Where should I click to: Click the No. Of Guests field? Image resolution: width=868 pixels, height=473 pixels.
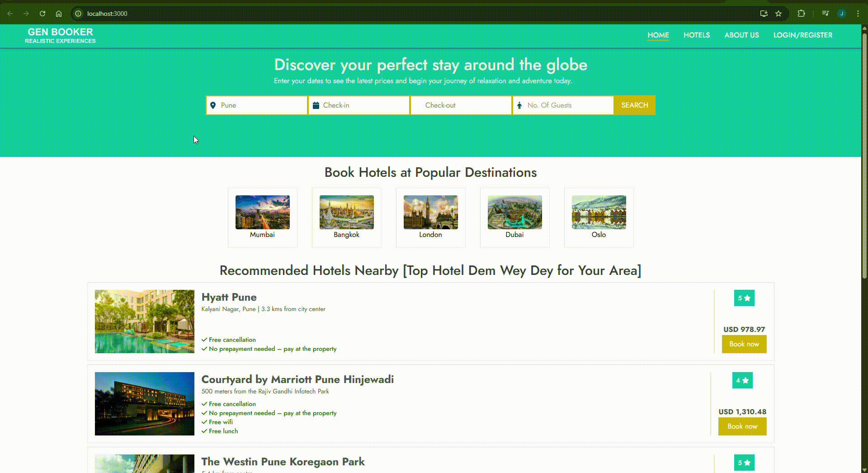[x=563, y=105]
